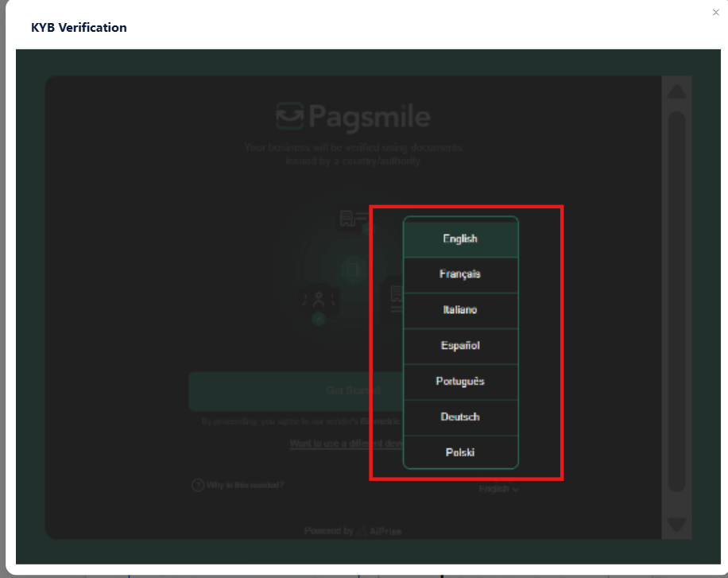
Task: Choose Français from language options
Action: click(461, 274)
